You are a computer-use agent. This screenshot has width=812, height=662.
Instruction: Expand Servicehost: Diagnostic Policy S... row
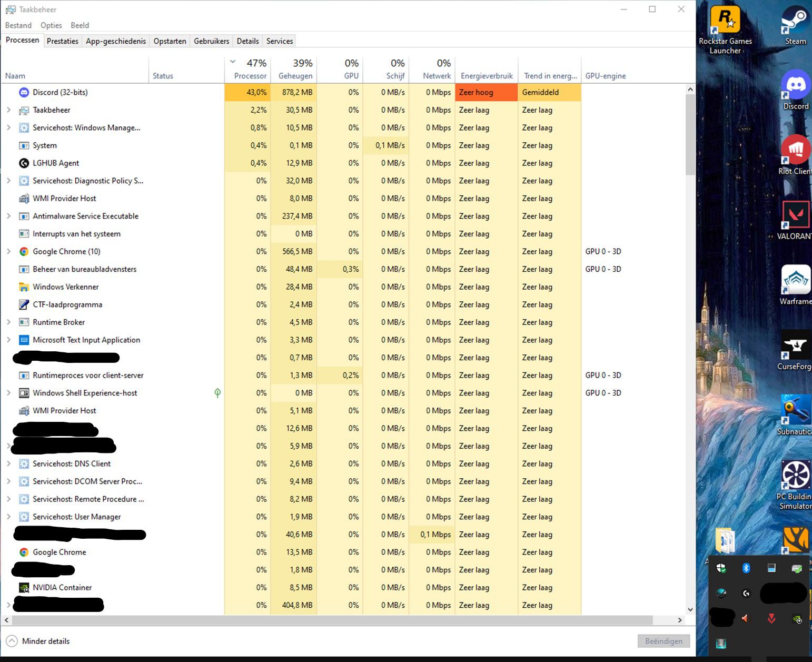click(8, 181)
